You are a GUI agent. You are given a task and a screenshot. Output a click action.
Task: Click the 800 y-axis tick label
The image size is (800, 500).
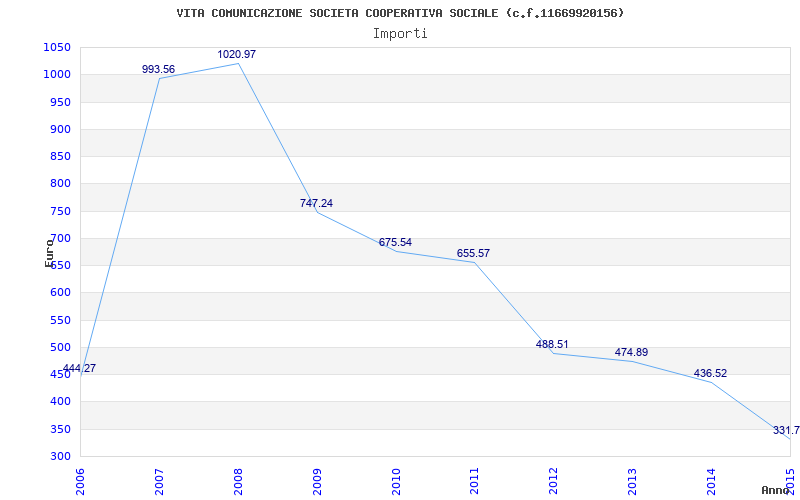pos(60,184)
